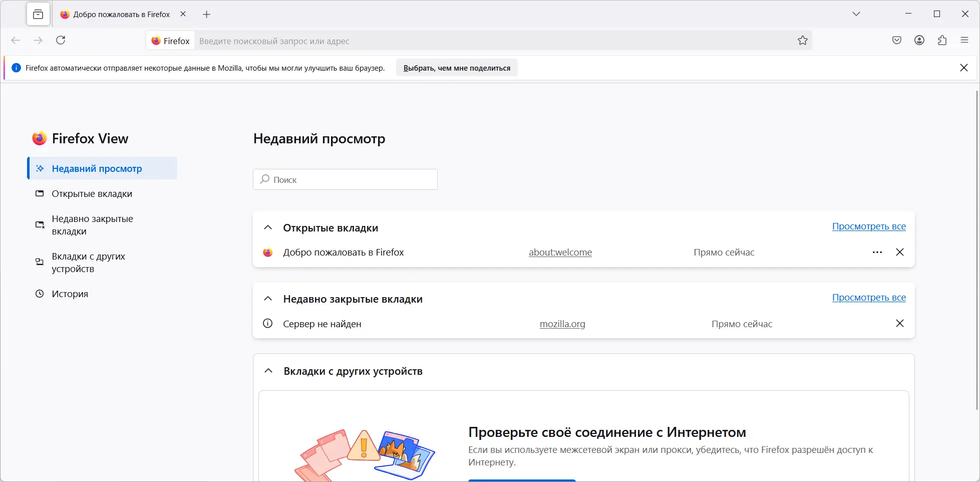
Task: Click inside the Поиск search field
Action: tap(345, 179)
